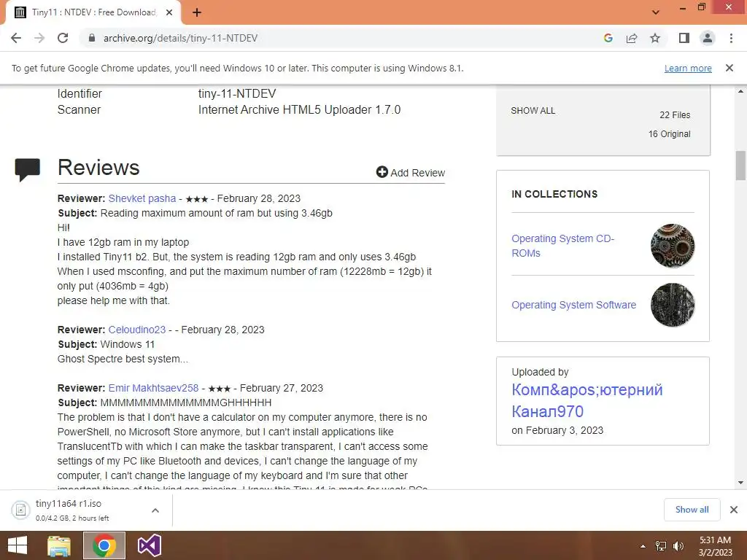Open the Google search icon in address bar
This screenshot has width=747, height=560.
click(x=608, y=38)
